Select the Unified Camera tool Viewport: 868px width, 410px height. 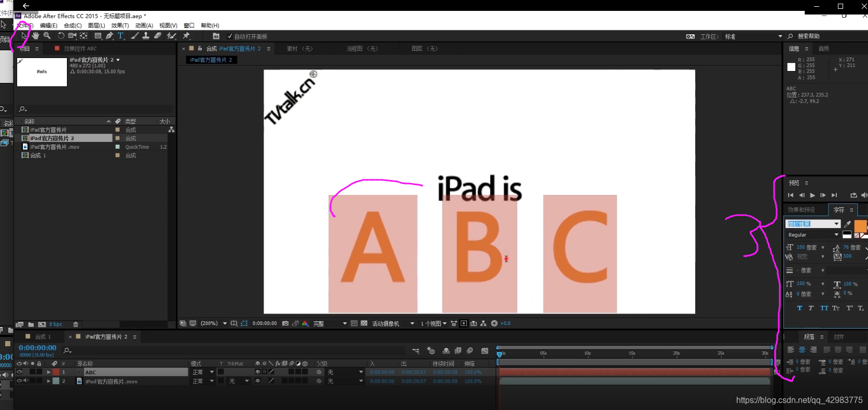coord(72,36)
